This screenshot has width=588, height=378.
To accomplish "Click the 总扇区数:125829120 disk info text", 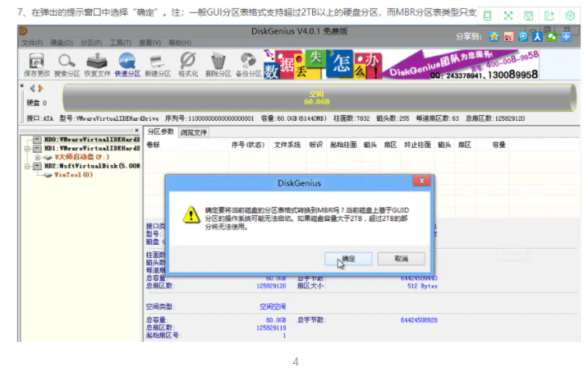I will pyautogui.click(x=495, y=118).
